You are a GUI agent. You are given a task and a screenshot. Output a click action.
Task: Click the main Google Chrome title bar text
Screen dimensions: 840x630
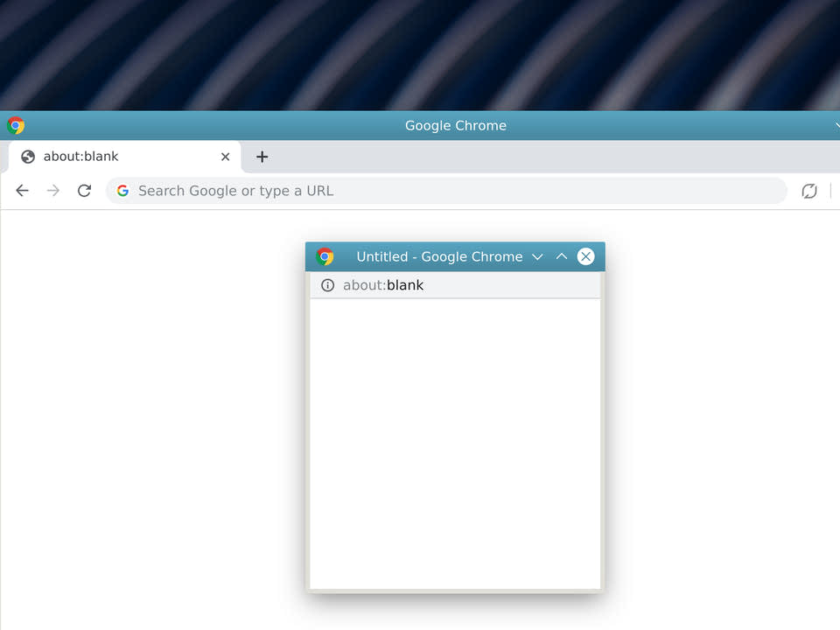point(455,126)
